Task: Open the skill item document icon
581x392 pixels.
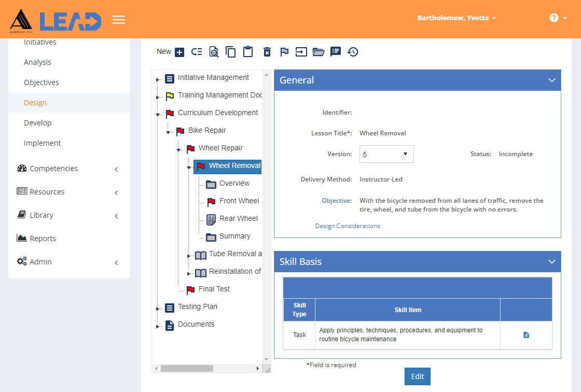Action: click(x=526, y=335)
